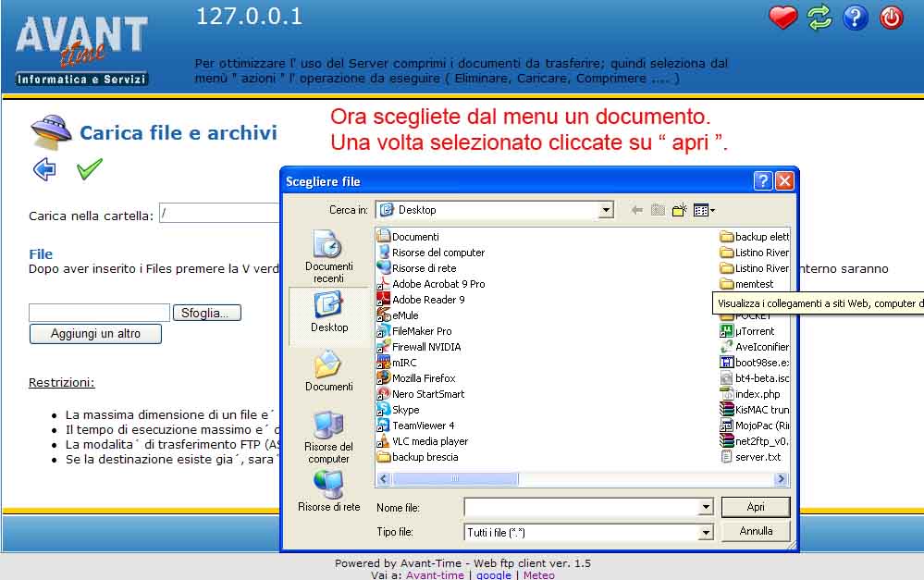
Task: Open Documenti recenti in dialog sidebar
Action: 328,257
